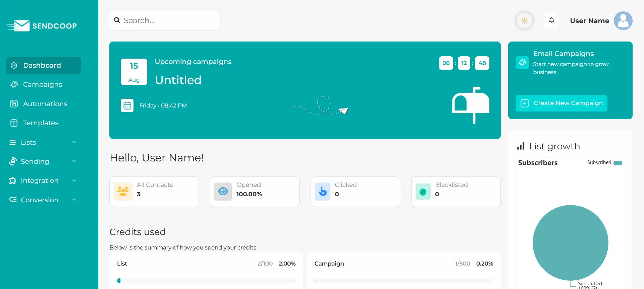Click the SendCoop envelope logo

point(18,26)
